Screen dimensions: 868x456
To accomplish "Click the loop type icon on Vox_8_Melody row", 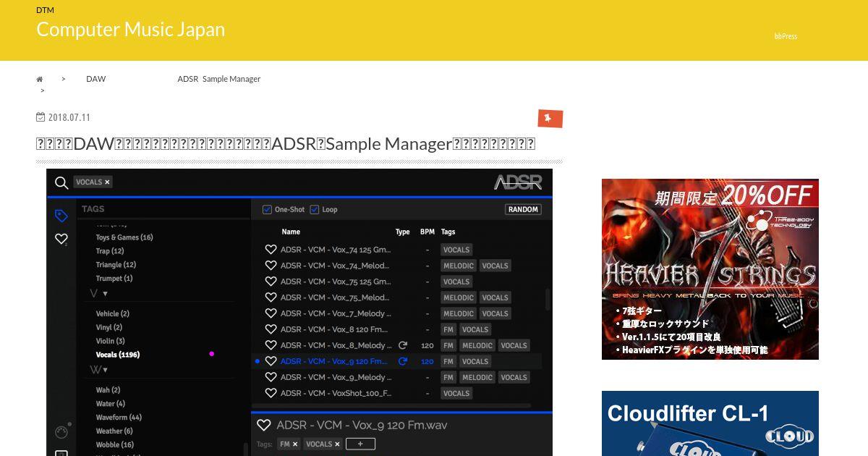I will (x=403, y=345).
